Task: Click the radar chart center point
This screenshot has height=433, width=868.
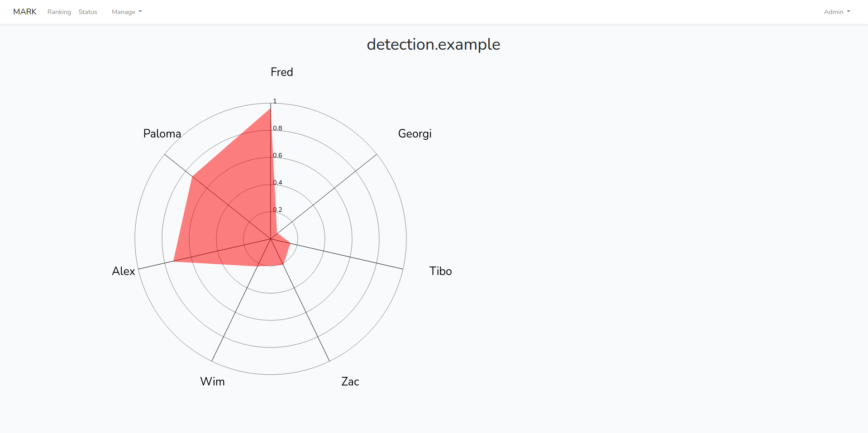Action: (271, 239)
